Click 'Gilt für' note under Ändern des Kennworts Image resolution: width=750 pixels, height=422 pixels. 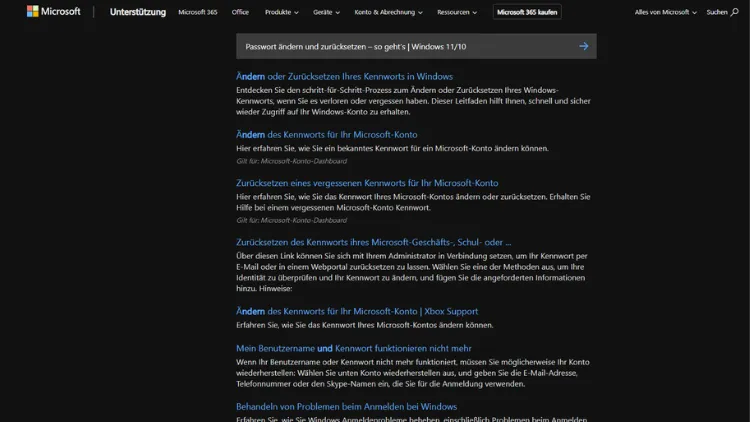[x=291, y=161]
